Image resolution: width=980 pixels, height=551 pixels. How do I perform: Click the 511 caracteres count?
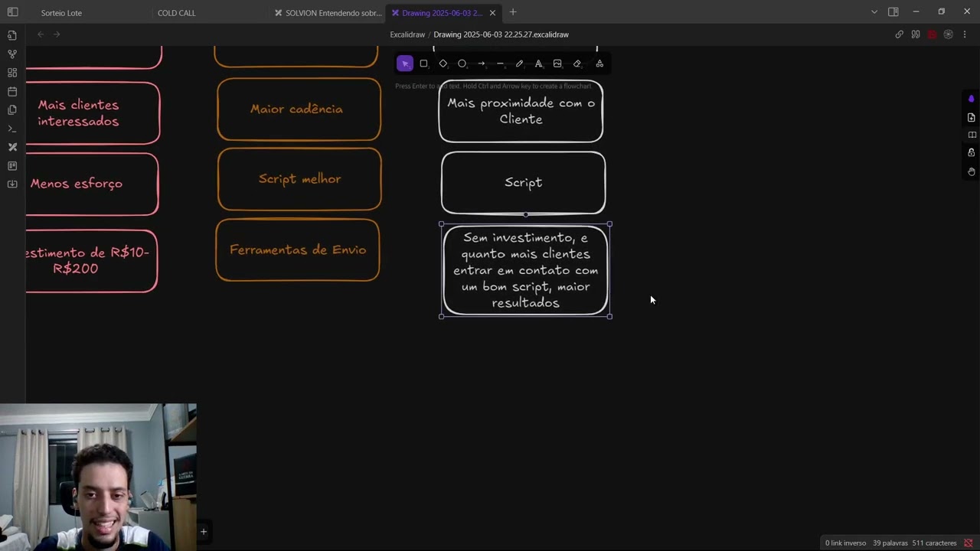coord(934,543)
